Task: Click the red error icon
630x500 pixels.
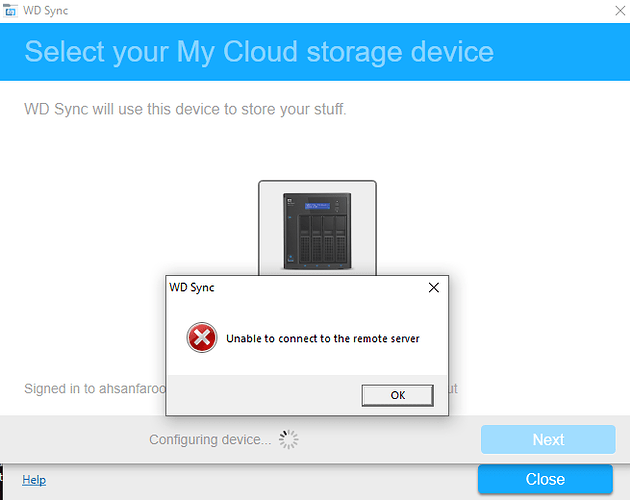Action: [201, 339]
